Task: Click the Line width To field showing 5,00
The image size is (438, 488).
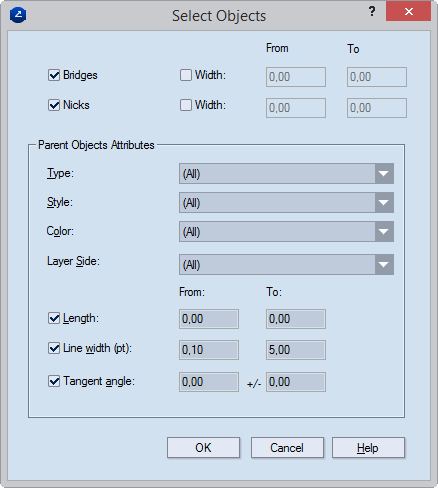Action: tap(296, 350)
